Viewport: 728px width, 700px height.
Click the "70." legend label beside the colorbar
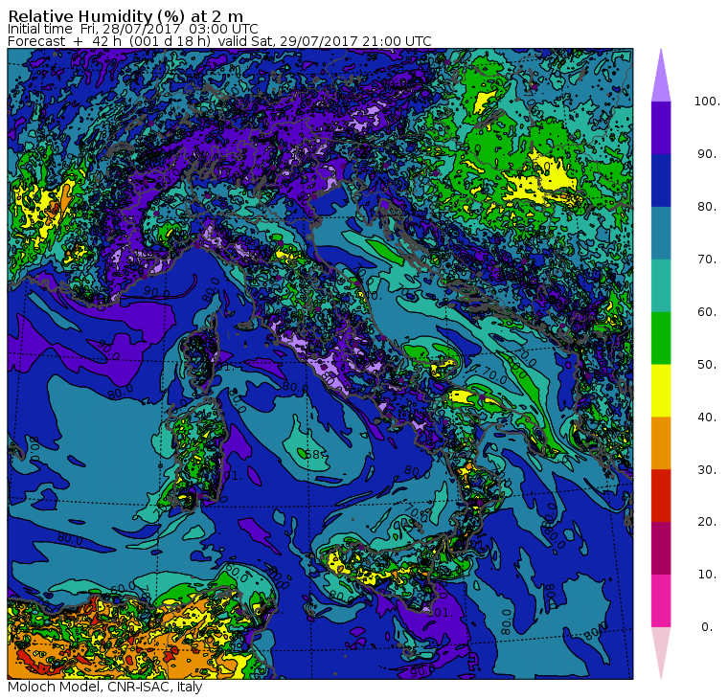coord(707,259)
